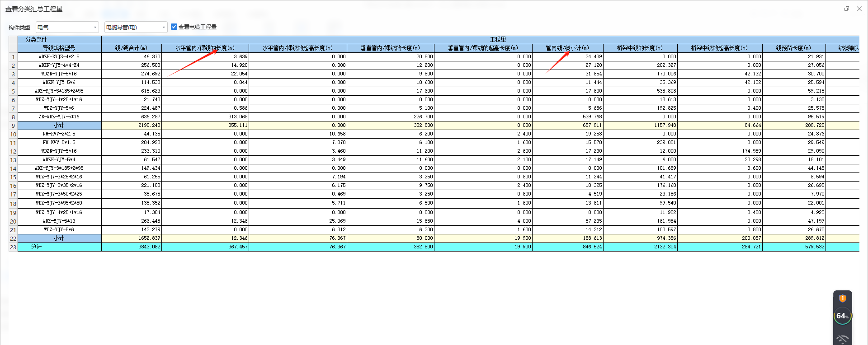Screen dimensions: 868x345
Task: Click the WDZ-YJY-3*95+2*50 row label
Action: click(x=59, y=203)
